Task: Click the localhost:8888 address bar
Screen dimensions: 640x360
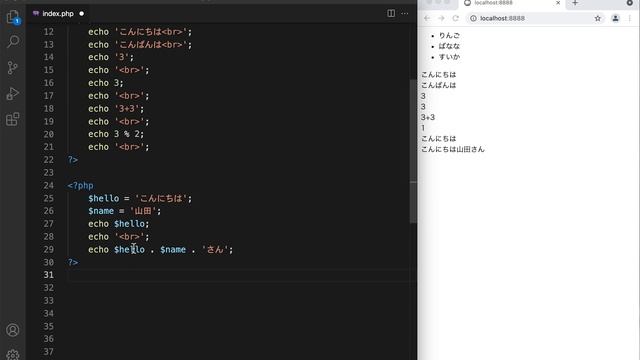Action: tap(535, 18)
